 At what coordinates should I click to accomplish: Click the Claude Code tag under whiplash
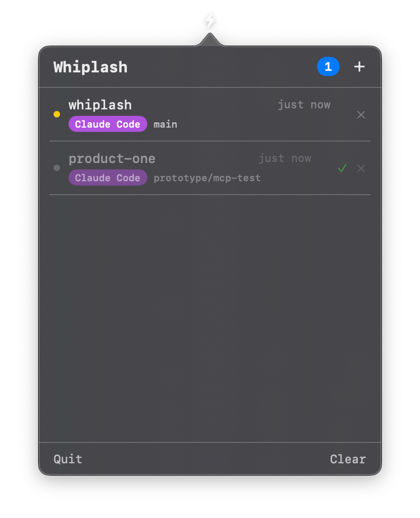(x=108, y=124)
